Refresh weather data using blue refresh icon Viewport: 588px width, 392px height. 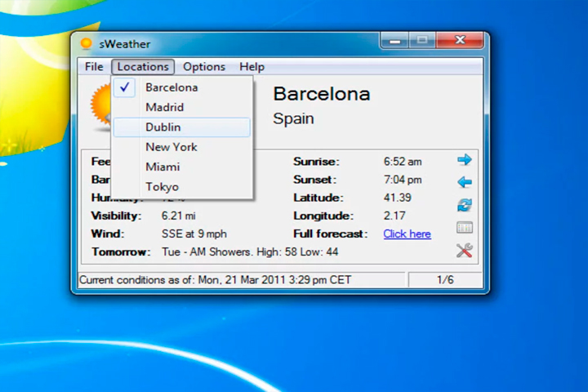pyautogui.click(x=464, y=205)
